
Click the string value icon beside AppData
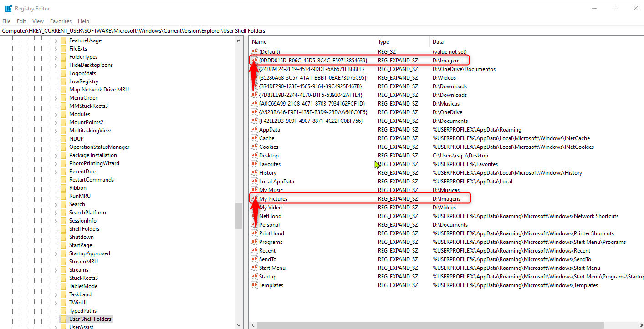255,129
